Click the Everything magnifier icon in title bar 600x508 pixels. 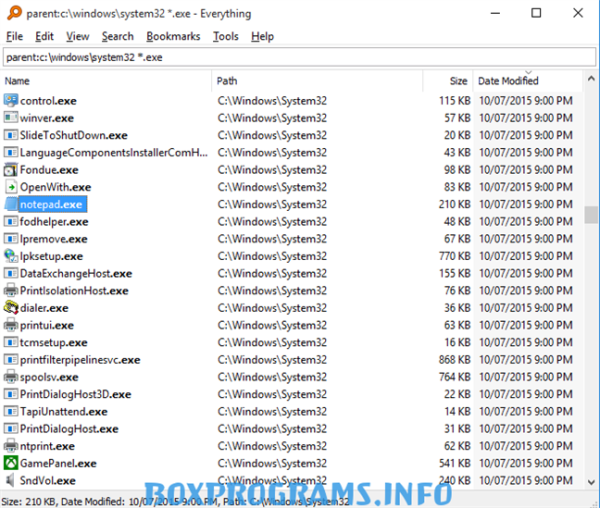pos(13,13)
